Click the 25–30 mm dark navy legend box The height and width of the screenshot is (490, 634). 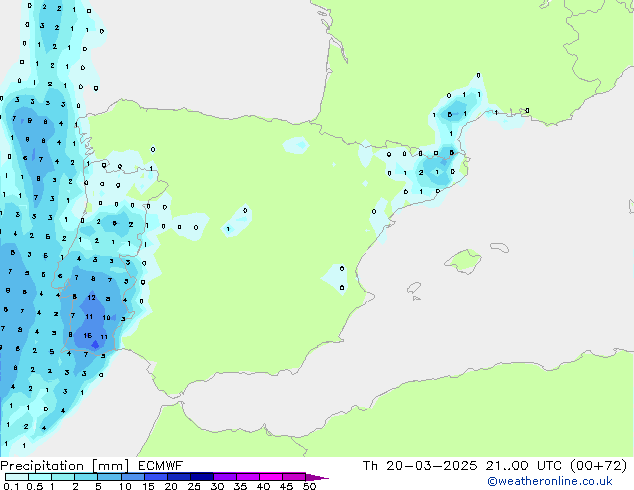[x=201, y=477]
